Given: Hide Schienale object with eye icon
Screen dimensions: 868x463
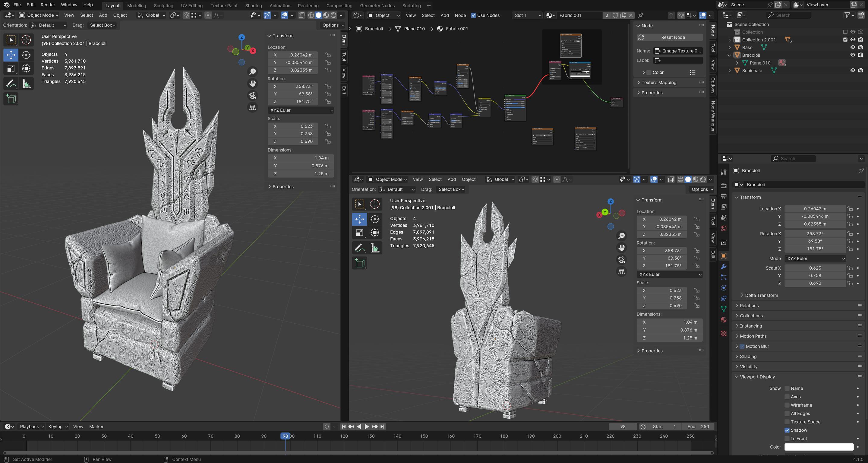Looking at the screenshot, I should [853, 71].
